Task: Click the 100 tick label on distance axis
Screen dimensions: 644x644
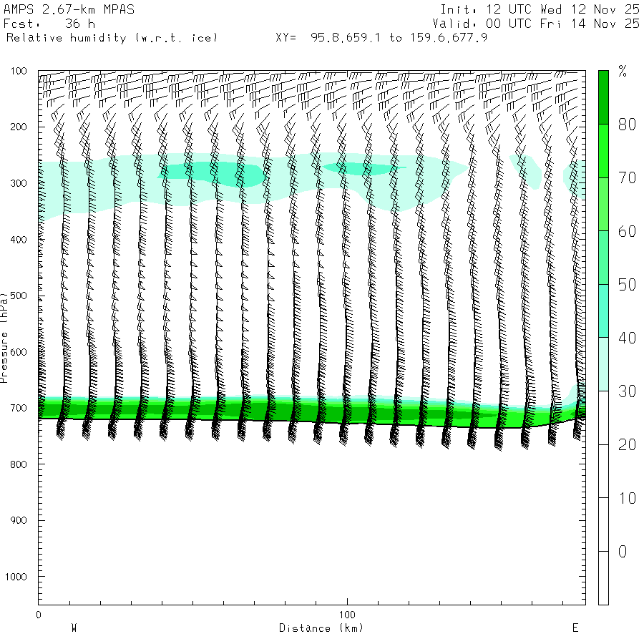Action: click(x=348, y=615)
